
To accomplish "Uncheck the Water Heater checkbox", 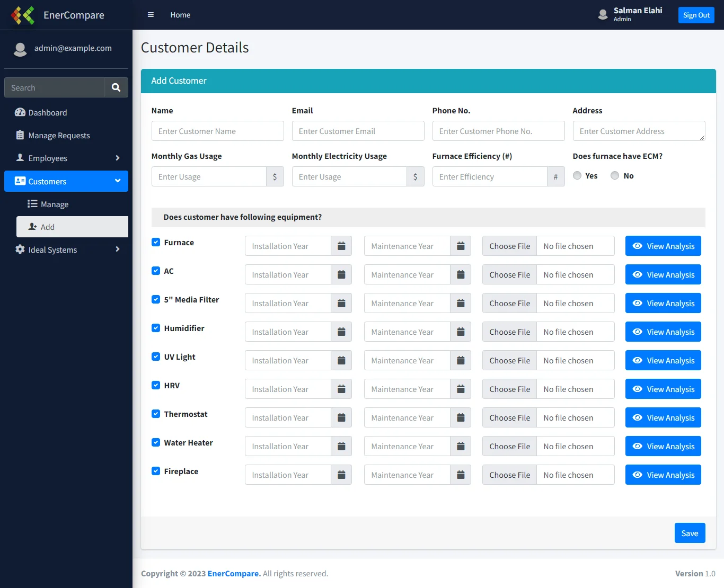I will [156, 442].
